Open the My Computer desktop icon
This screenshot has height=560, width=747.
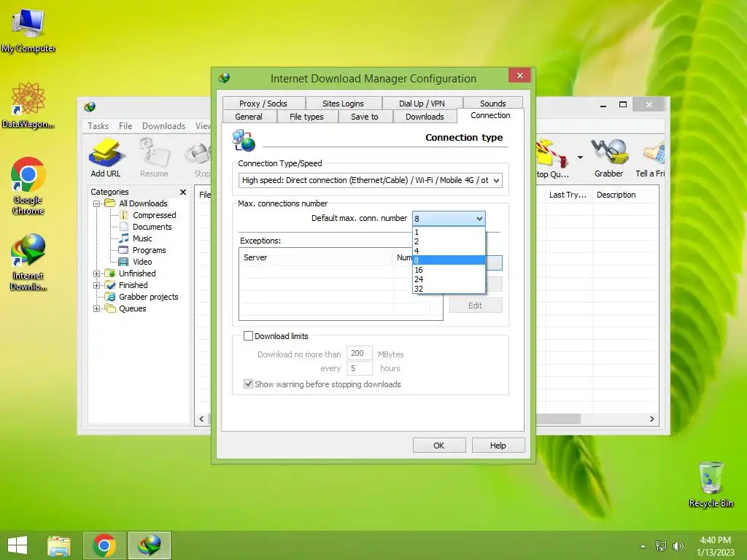28,30
